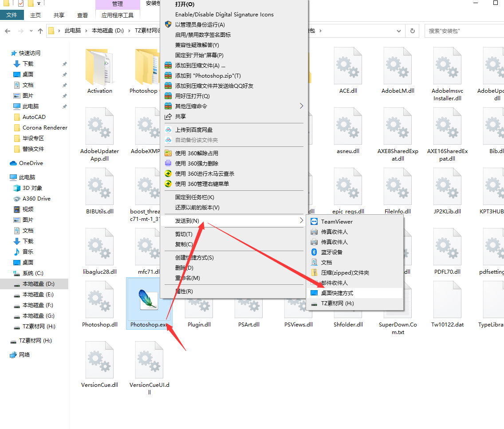Viewport: 504px width, 429px height.
Task: Open the 查看 ribbon tab
Action: tap(82, 15)
